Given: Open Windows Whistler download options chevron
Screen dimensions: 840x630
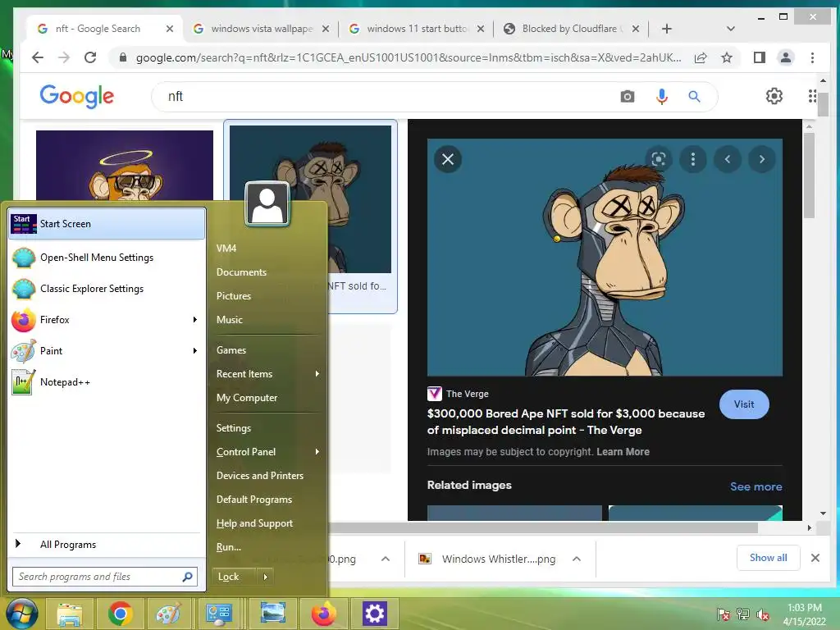Looking at the screenshot, I should (577, 559).
